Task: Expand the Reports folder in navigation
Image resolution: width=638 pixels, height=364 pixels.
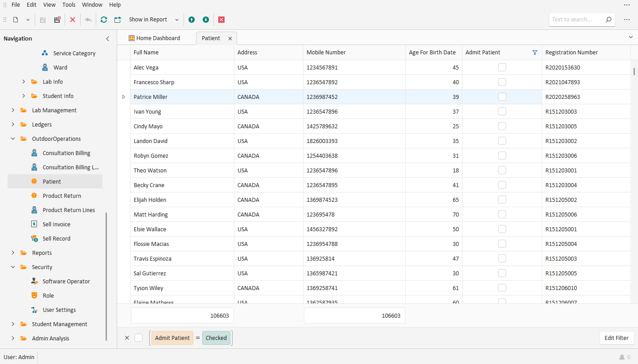Action: click(x=13, y=253)
